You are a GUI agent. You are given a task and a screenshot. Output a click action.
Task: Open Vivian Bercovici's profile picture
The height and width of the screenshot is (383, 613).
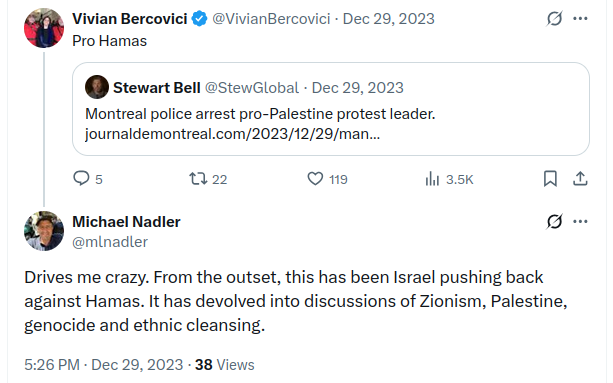tap(44, 28)
